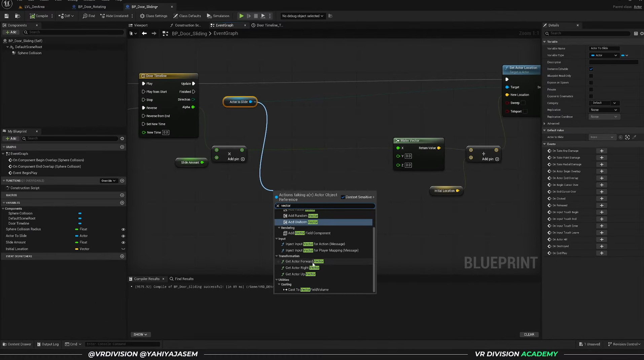Toggle Instance Editable checkbox
This screenshot has width=644, height=360.
pos(591,69)
